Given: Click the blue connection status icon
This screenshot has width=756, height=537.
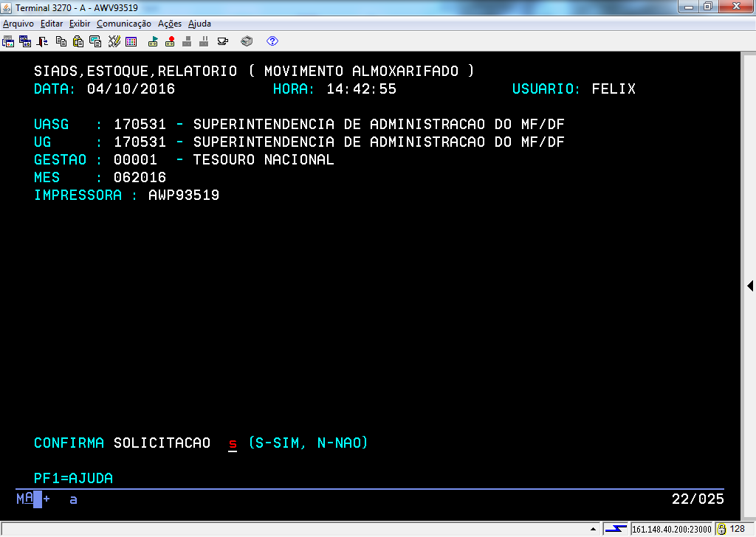Looking at the screenshot, I should (616, 529).
